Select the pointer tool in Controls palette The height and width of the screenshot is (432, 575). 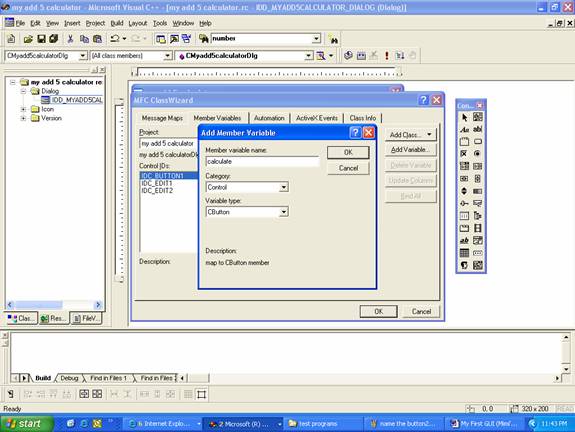click(465, 117)
